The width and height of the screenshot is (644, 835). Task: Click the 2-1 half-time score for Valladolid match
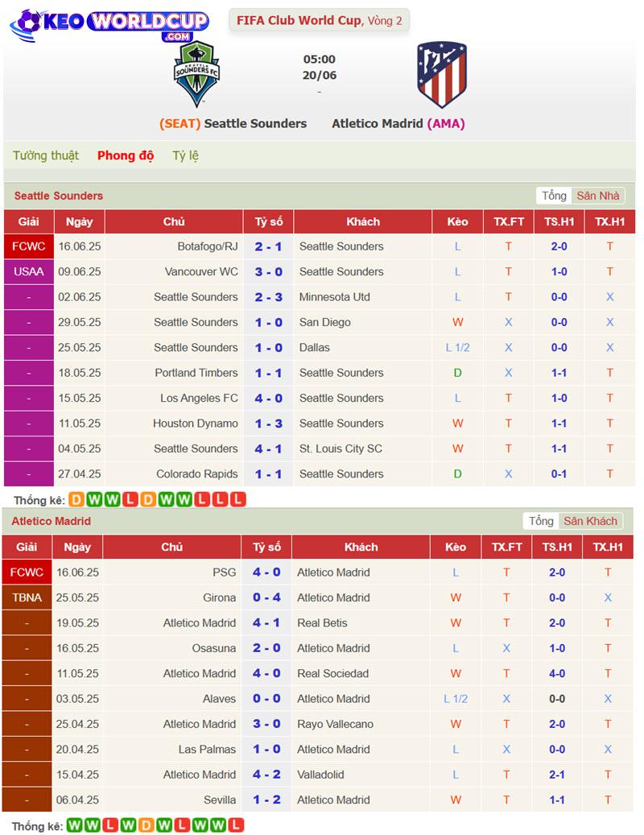(x=557, y=775)
